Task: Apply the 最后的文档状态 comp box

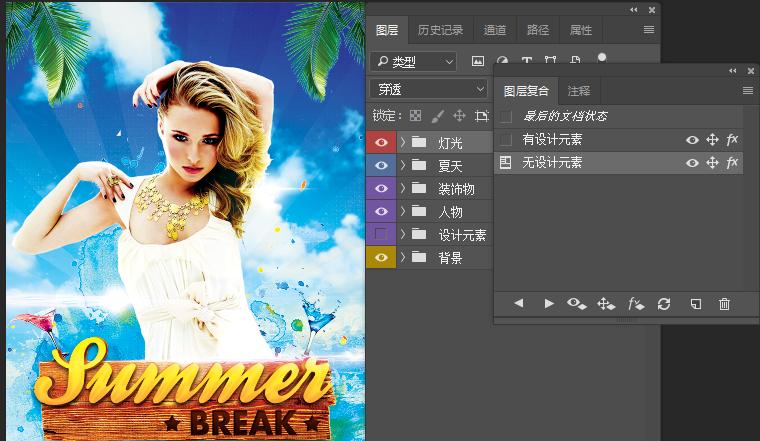Action: pos(506,116)
